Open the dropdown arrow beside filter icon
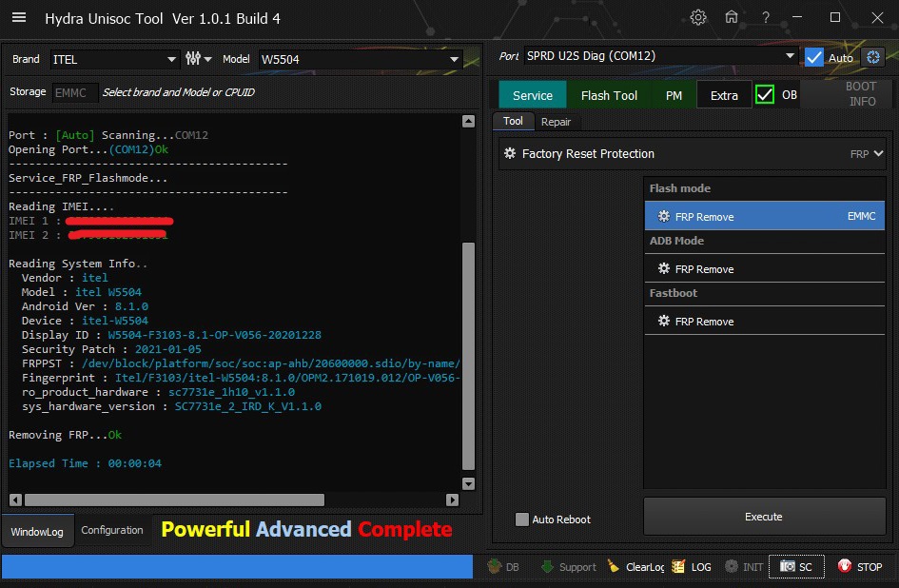Viewport: 899px width, 588px height. (207, 59)
